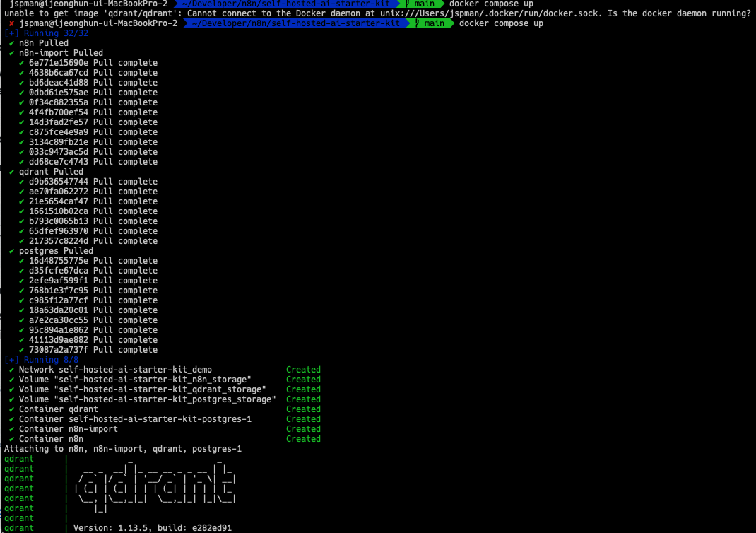Click layer hash bd6deac41d88
Image resolution: width=756 pixels, height=533 pixels.
pyautogui.click(x=59, y=83)
